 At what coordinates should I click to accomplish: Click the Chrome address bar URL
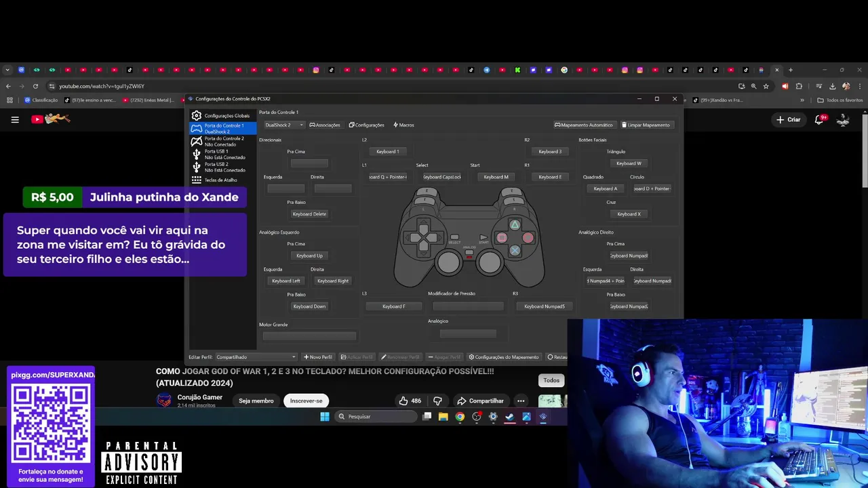(102, 86)
